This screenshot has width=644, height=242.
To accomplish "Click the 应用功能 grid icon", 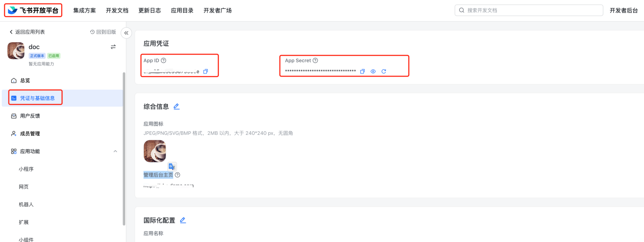I will [x=13, y=151].
